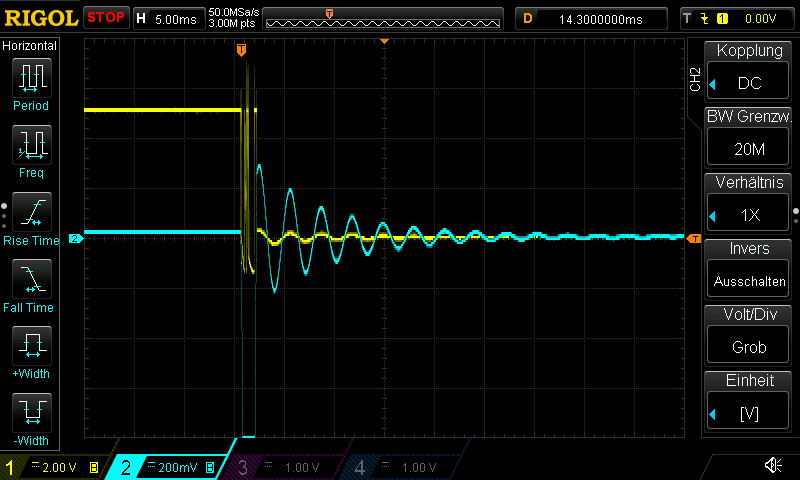This screenshot has height=480, width=800.
Task: Enable channel 4 display
Action: pyautogui.click(x=398, y=467)
